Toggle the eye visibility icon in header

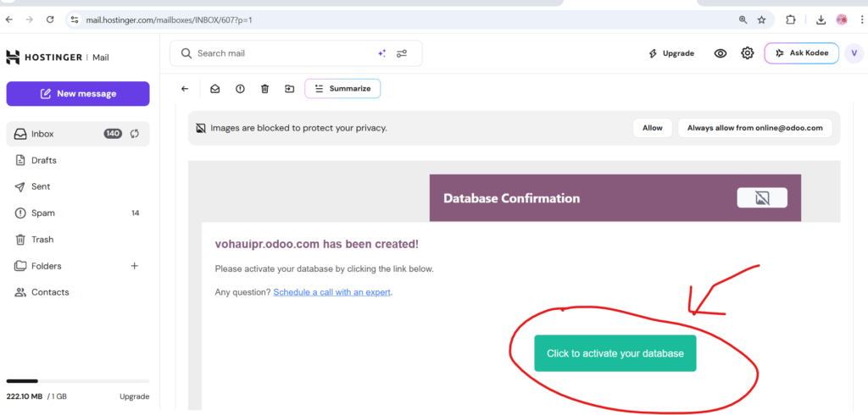point(720,53)
